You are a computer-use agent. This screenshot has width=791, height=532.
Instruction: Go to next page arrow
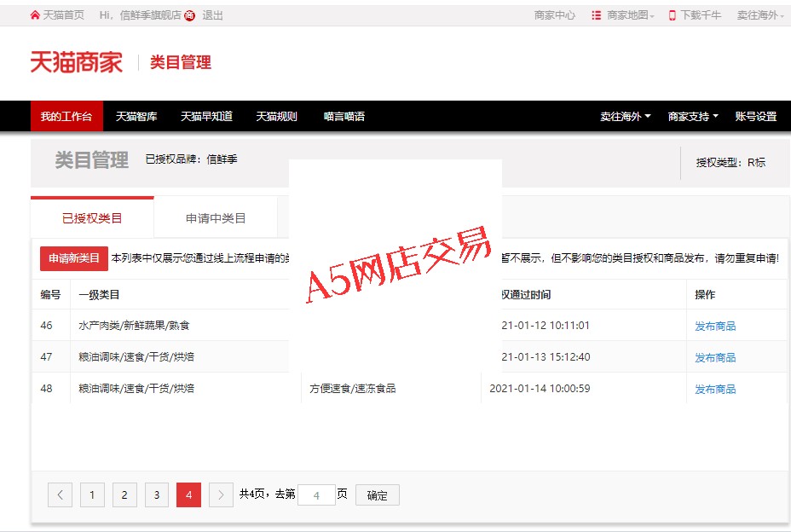coord(221,494)
